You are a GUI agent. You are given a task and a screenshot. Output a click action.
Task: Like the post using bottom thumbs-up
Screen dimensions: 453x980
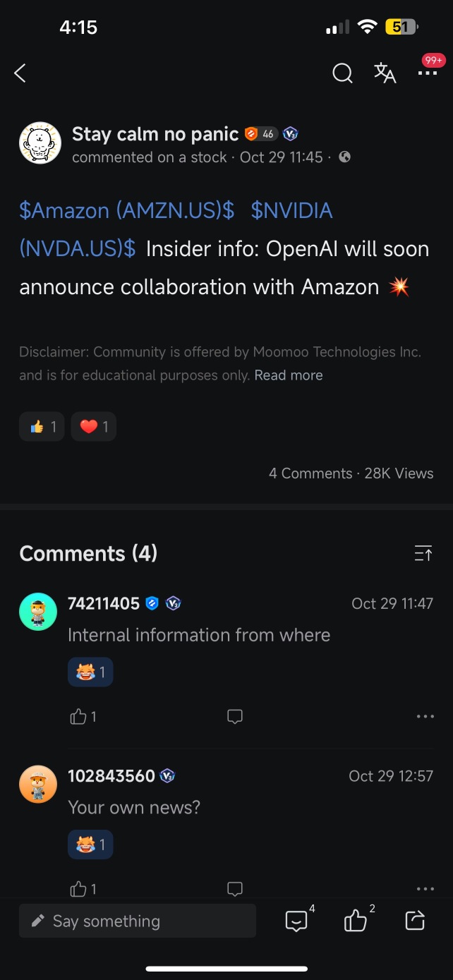coord(356,920)
